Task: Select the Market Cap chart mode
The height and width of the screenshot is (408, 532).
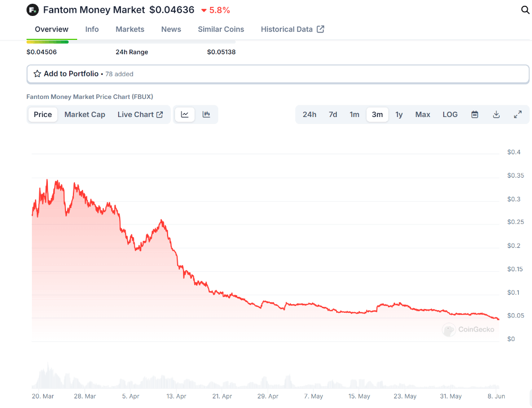Action: pos(85,114)
